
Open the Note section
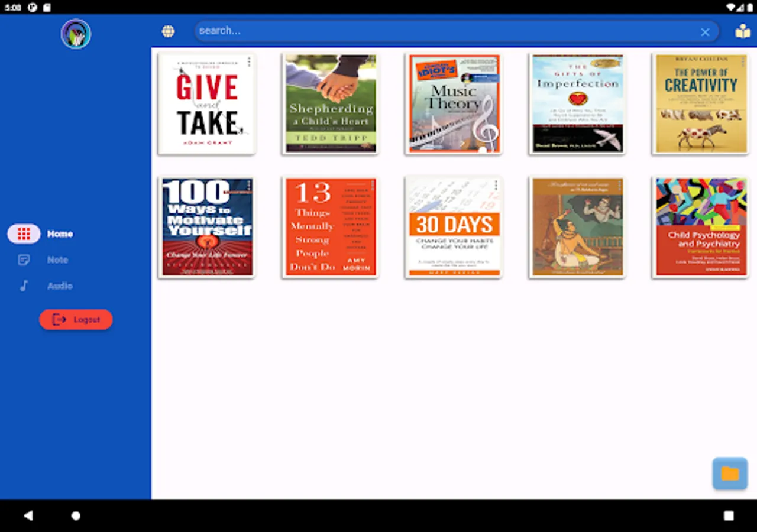coord(43,259)
